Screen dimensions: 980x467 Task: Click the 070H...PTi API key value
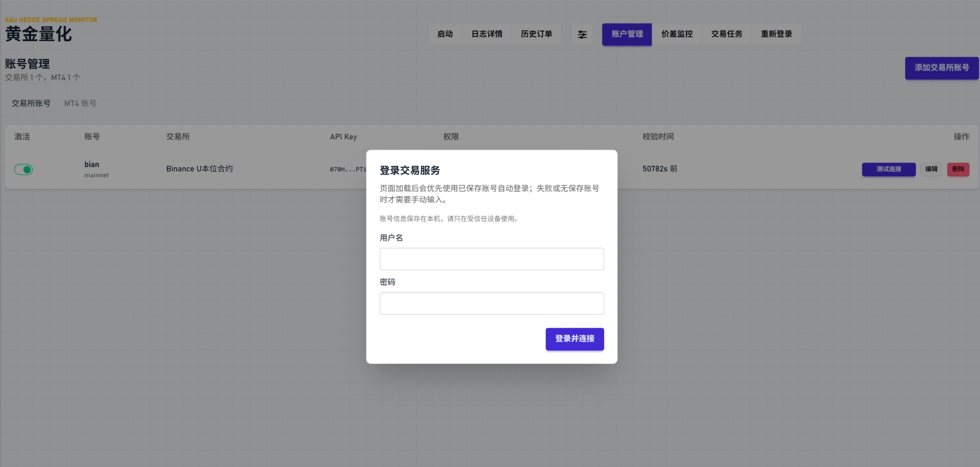(348, 169)
